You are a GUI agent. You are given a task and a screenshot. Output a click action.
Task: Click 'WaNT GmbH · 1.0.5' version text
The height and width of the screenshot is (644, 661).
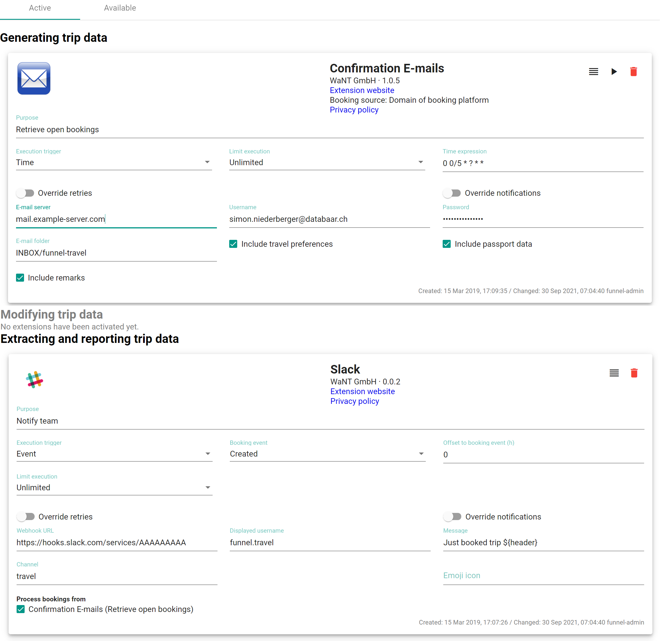pos(365,80)
